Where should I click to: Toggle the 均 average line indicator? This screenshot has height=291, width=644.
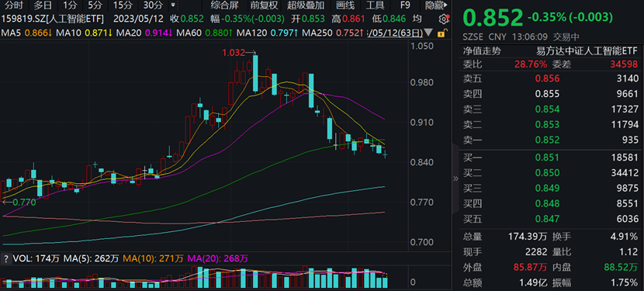pyautogui.click(x=417, y=19)
